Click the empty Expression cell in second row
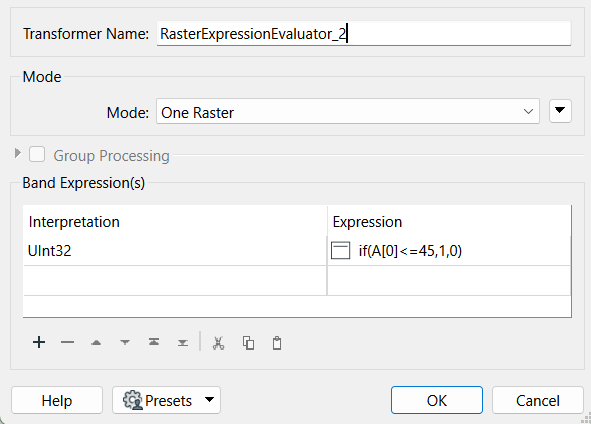 (449, 281)
